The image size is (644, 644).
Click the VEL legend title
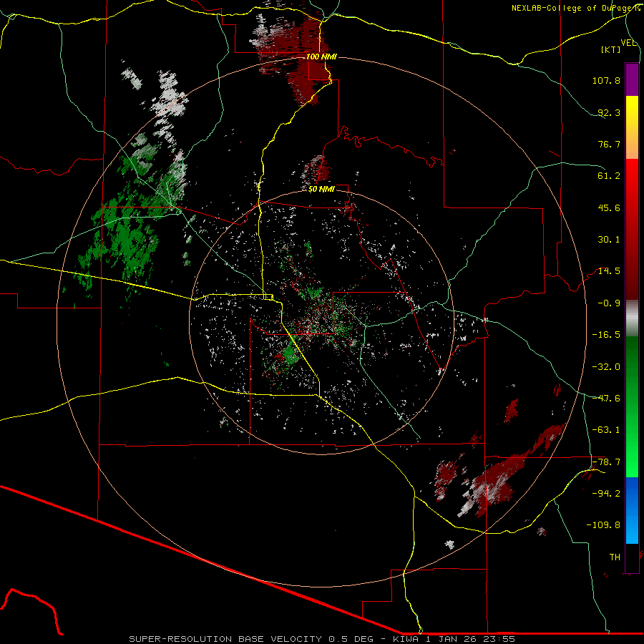(628, 43)
